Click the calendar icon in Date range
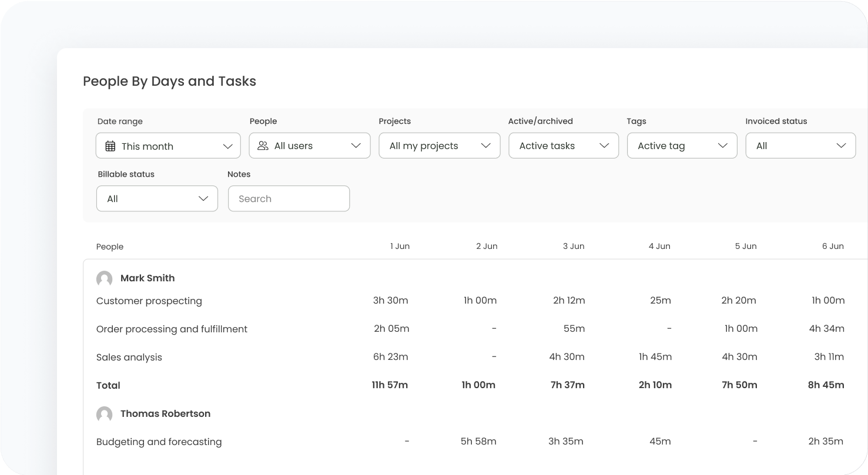The width and height of the screenshot is (868, 475). pyautogui.click(x=110, y=146)
